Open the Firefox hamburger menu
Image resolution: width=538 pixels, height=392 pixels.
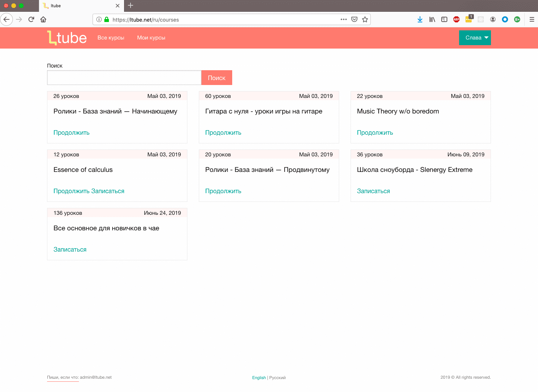(x=532, y=19)
